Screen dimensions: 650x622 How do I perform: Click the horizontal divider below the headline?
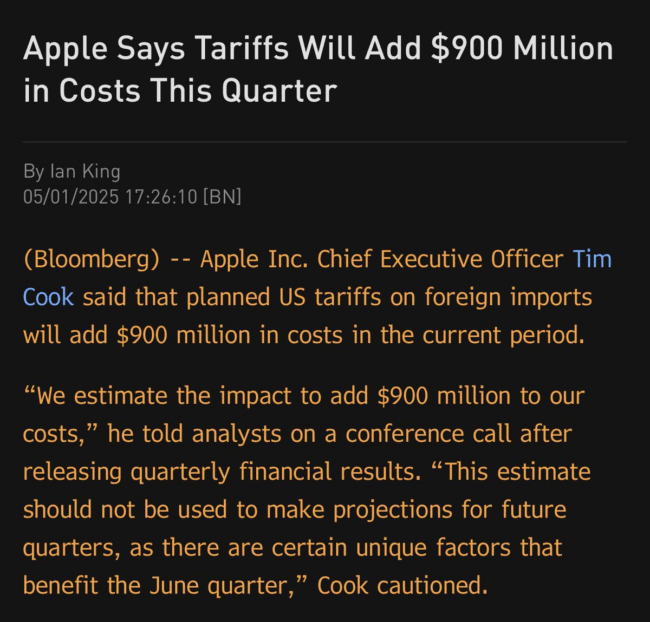click(325, 142)
